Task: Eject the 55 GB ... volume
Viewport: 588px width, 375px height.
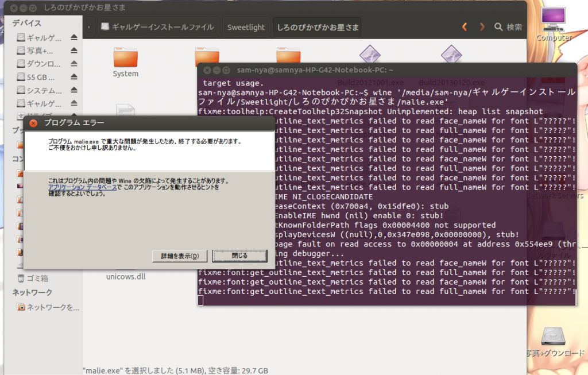Action: click(74, 77)
